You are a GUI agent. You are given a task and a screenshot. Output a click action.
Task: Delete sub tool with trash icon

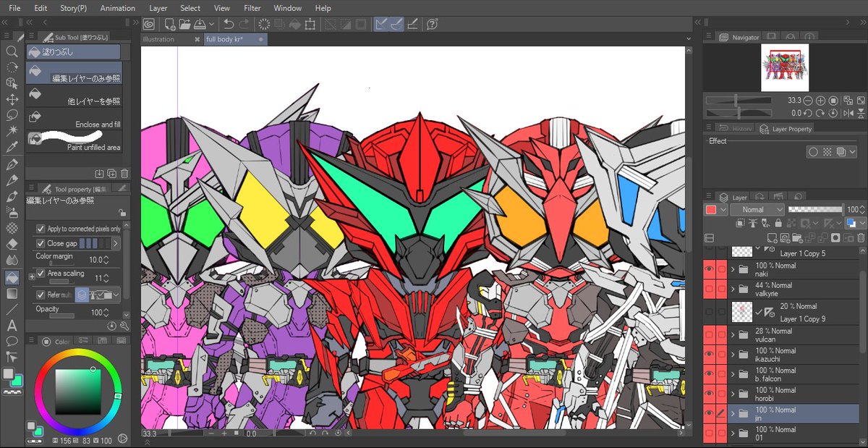124,174
